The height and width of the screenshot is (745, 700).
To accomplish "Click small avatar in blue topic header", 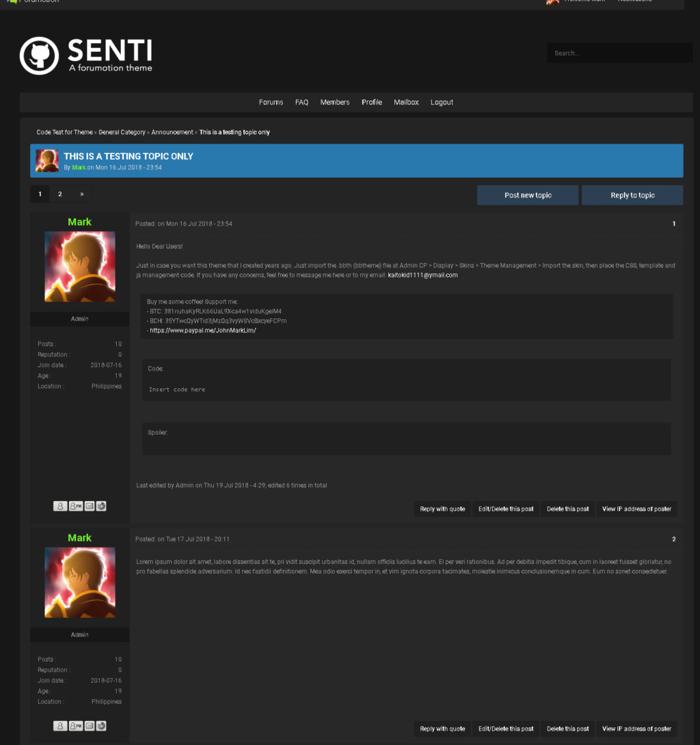I will coord(47,161).
